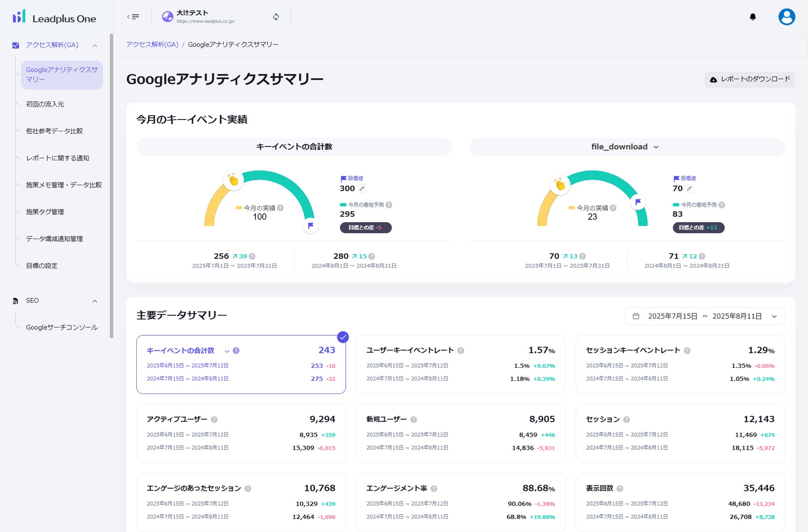The height and width of the screenshot is (532, 808).
Task: Open Googleサーチコンソール from the sidebar
Action: click(x=62, y=327)
